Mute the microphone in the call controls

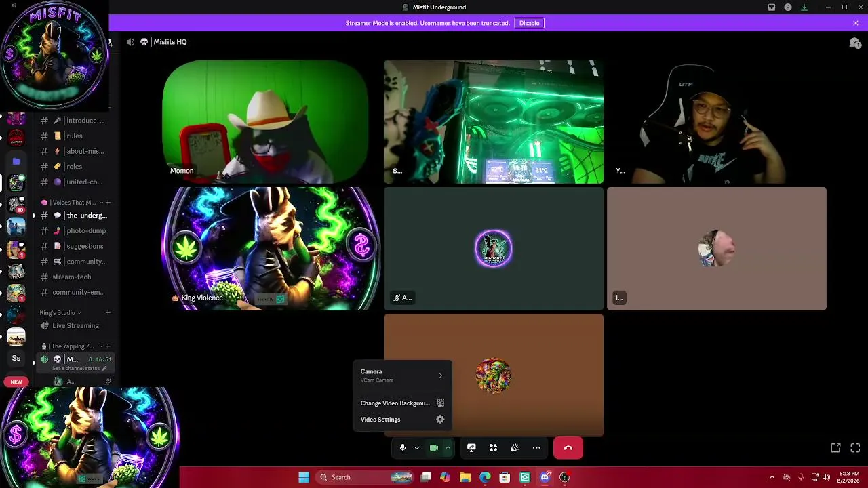tap(403, 448)
